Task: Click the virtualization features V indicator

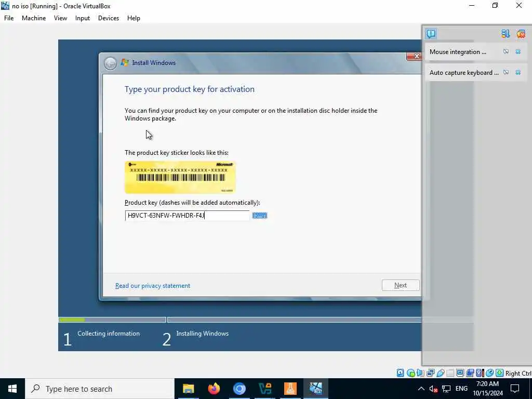Action: pyautogui.click(x=480, y=373)
